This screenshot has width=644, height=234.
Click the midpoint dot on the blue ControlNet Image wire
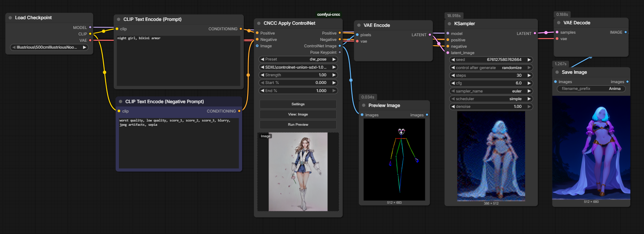(351, 80)
